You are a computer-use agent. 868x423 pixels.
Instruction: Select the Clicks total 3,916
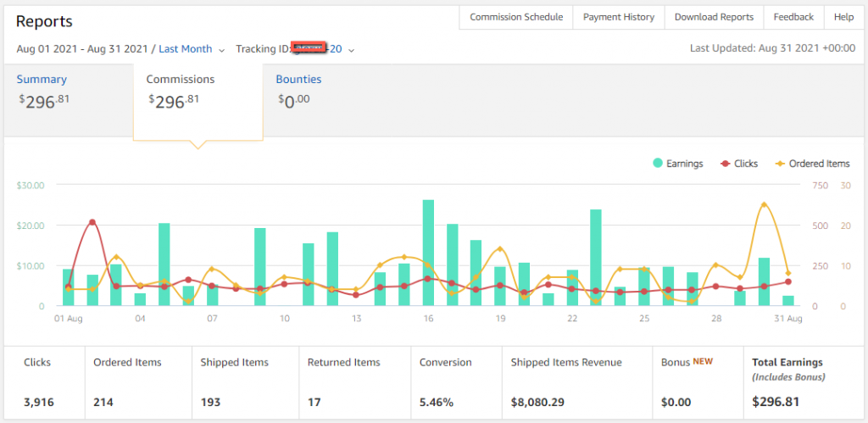tap(39, 402)
